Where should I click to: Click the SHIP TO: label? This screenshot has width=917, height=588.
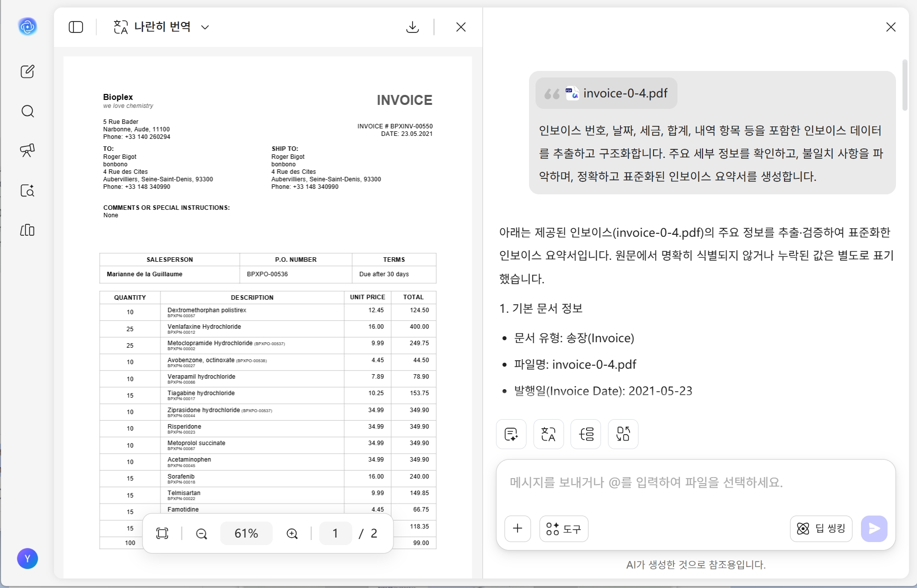[x=285, y=149]
